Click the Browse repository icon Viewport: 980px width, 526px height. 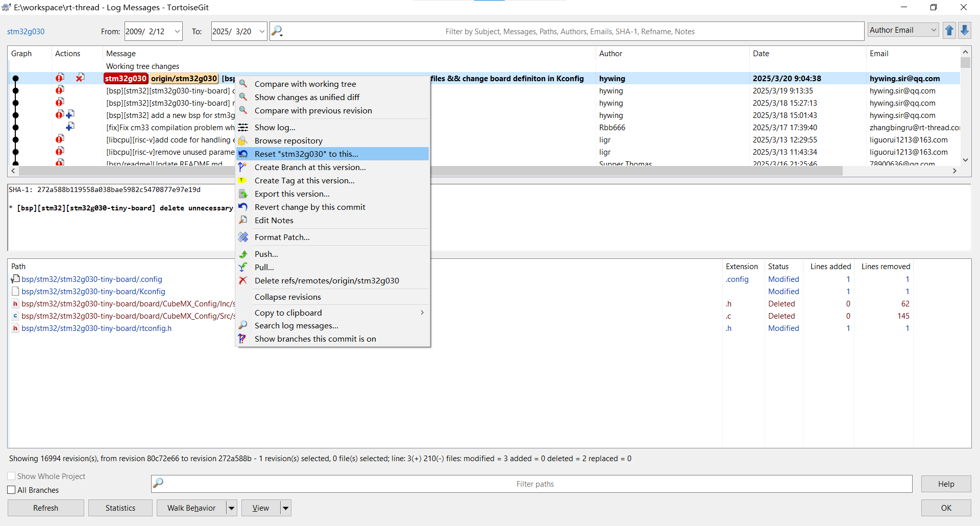click(x=243, y=140)
